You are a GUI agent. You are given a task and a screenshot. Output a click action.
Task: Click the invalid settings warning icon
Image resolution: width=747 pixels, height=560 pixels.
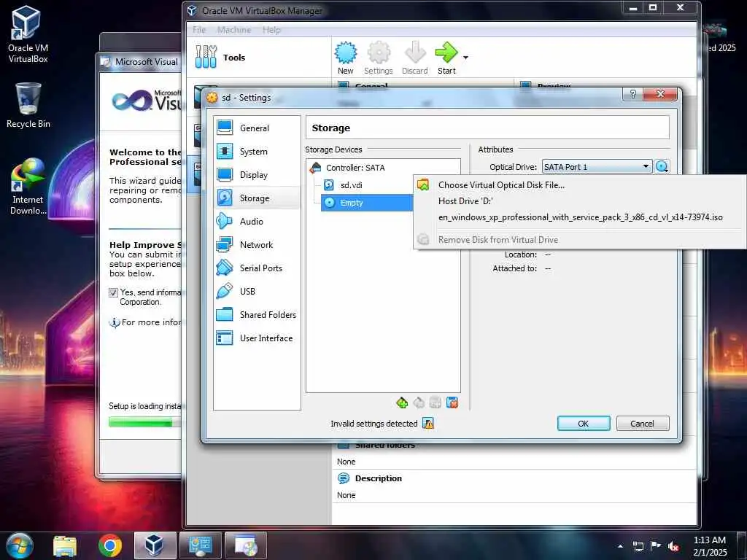428,424
